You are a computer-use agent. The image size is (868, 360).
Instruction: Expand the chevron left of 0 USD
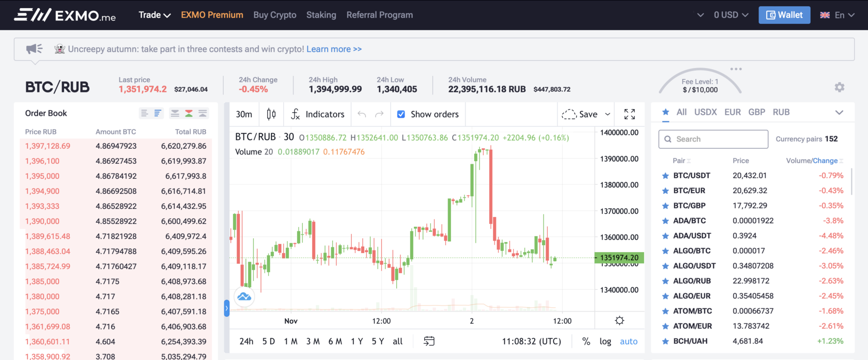pyautogui.click(x=700, y=15)
